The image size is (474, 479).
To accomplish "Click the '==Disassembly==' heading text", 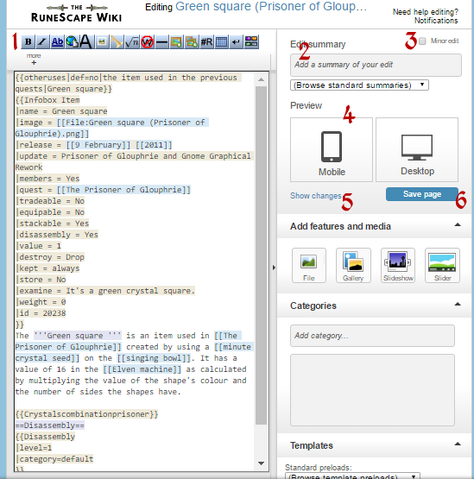I will tap(50, 425).
